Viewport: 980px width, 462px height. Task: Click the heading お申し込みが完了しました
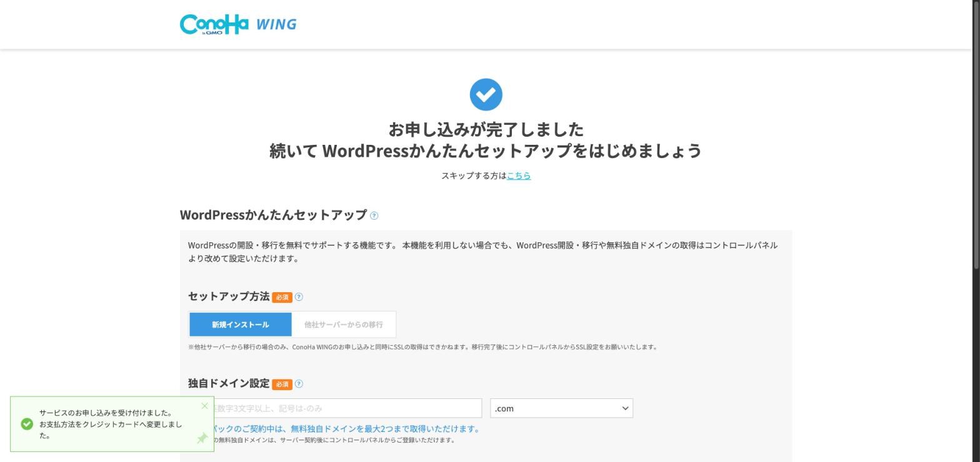coord(486,130)
